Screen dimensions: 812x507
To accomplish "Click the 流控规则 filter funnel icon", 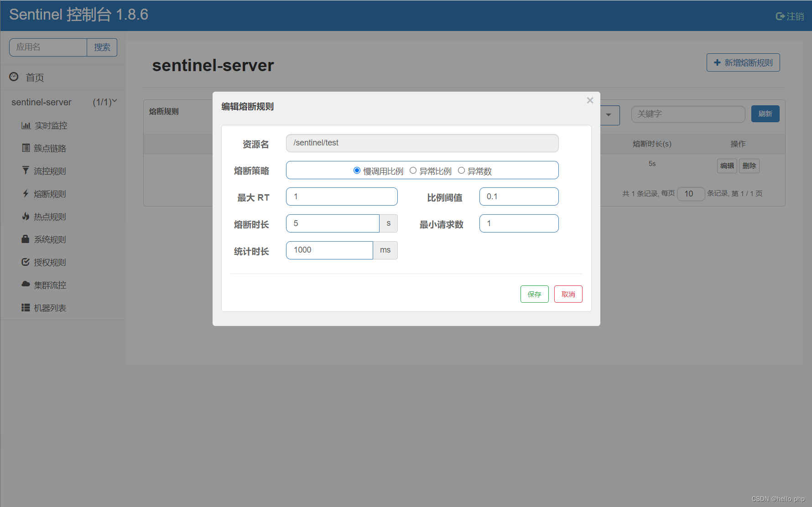I will (26, 170).
